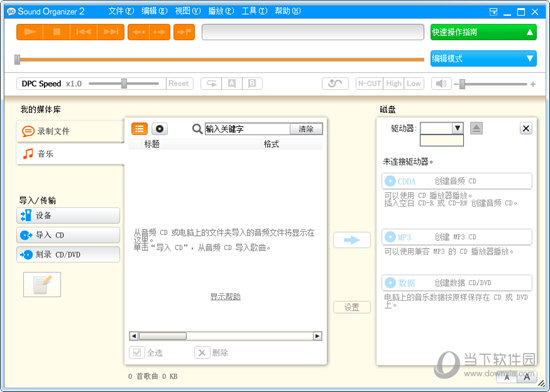Eject disc with the eject icon
550x392 pixels.
coord(476,128)
